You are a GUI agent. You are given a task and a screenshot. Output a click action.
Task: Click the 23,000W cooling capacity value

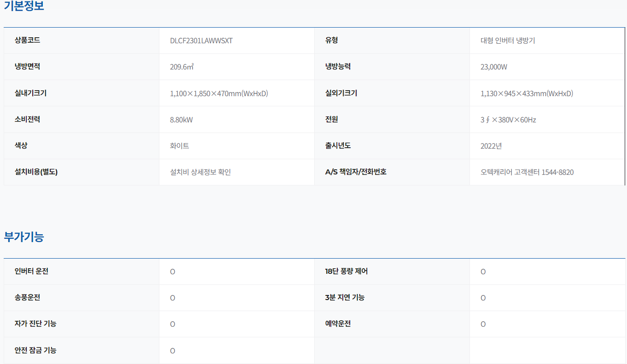point(494,67)
